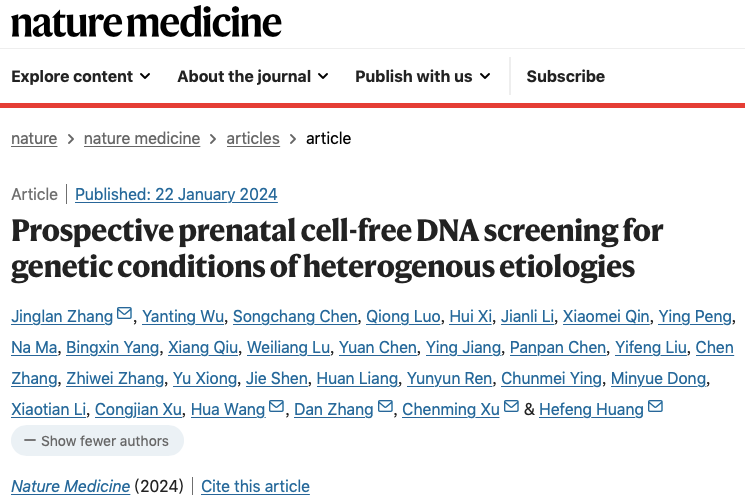This screenshot has height=501, width=745.
Task: Open the About the journal dropdown
Action: [x=253, y=76]
